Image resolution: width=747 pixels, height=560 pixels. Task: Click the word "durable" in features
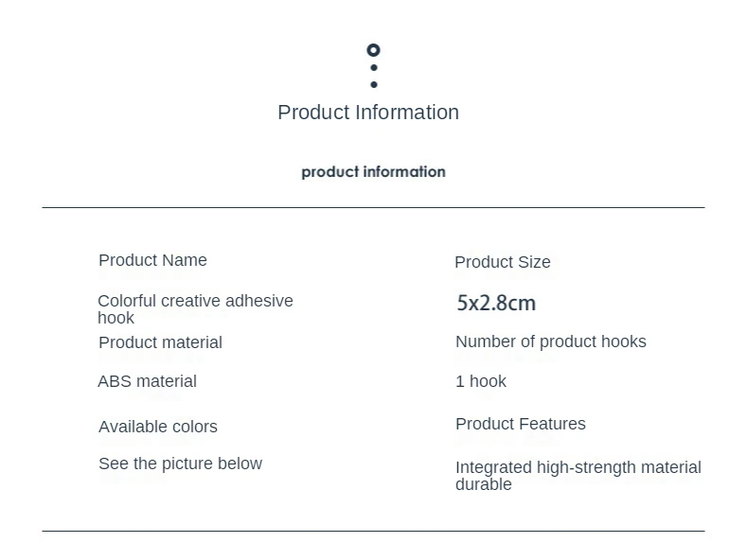click(x=483, y=484)
